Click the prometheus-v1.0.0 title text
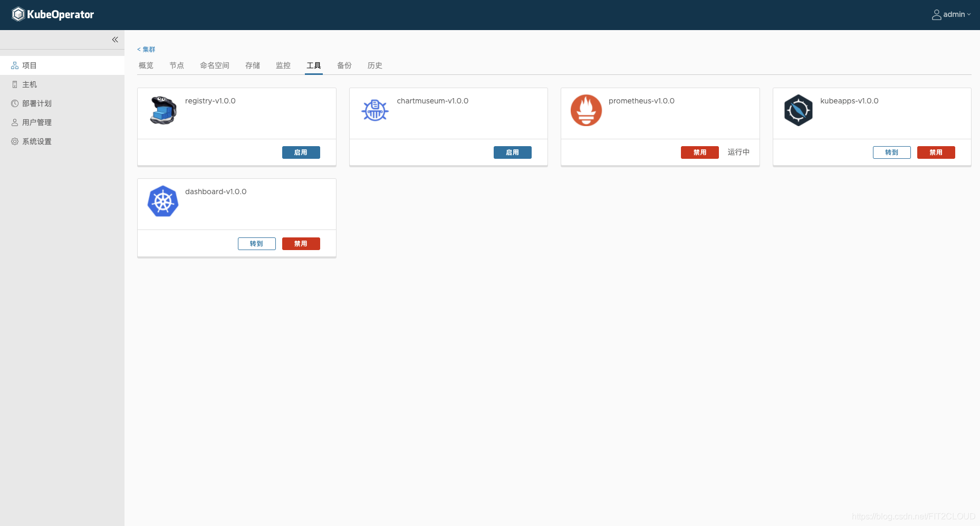 click(x=641, y=101)
